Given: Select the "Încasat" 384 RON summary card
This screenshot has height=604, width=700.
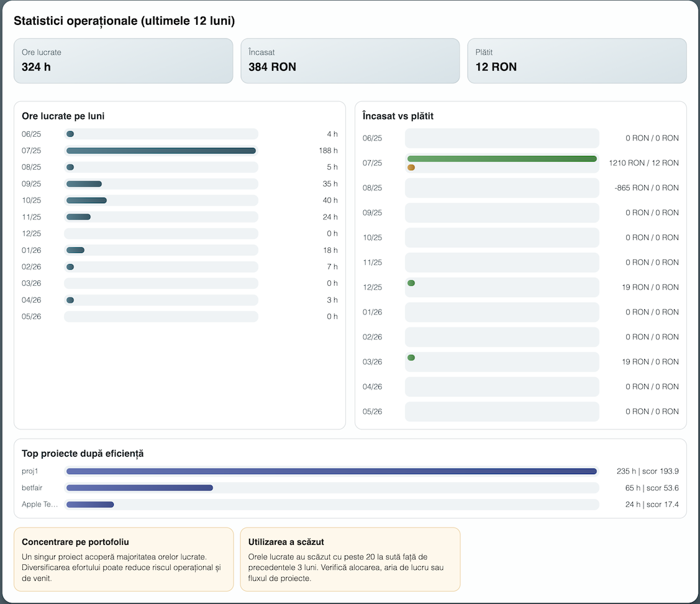Looking at the screenshot, I should (x=350, y=61).
